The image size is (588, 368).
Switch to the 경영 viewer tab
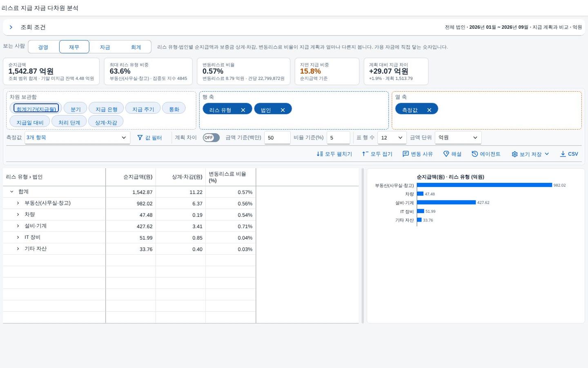pyautogui.click(x=43, y=47)
